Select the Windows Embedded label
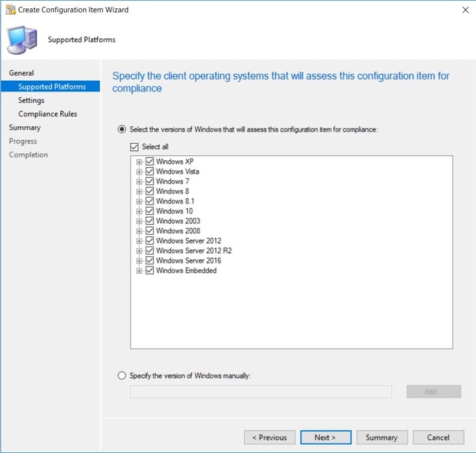Image resolution: width=476 pixels, height=453 pixels. 186,271
